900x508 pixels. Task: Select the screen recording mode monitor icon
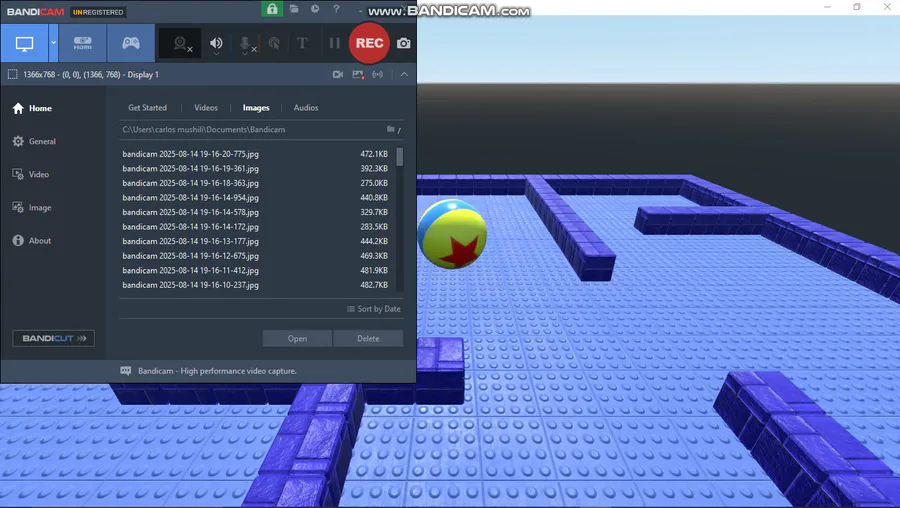click(24, 43)
